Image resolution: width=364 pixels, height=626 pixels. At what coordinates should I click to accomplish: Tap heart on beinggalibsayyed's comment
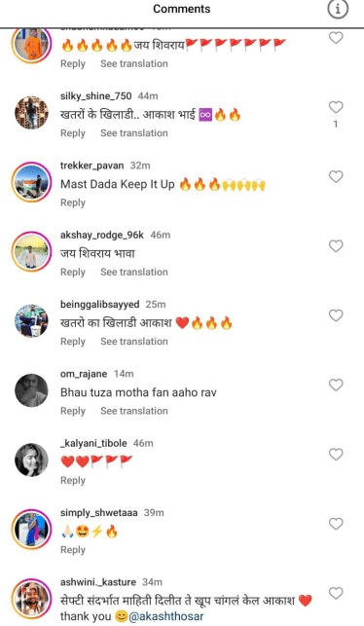click(336, 315)
